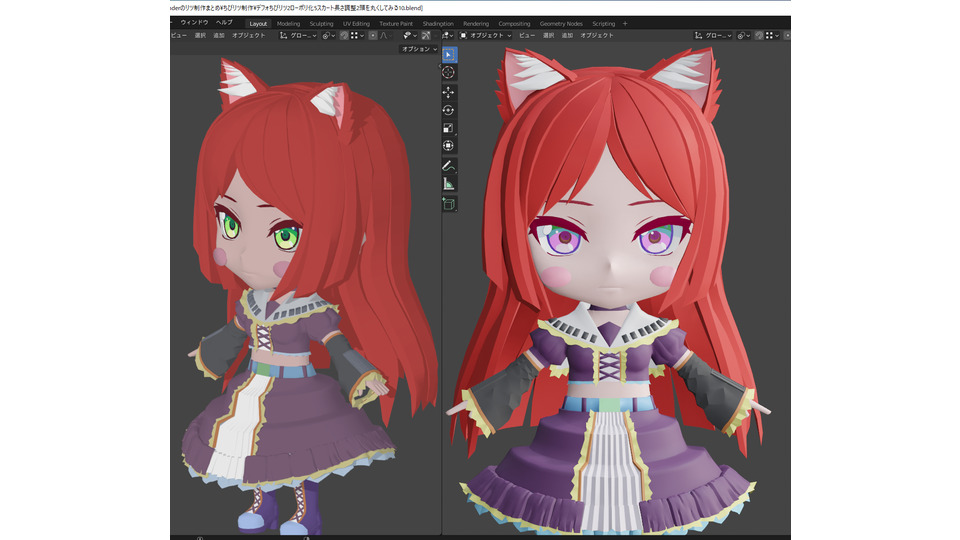This screenshot has height=540, width=960.
Task: Add a new workspace with plus button
Action: [x=625, y=23]
